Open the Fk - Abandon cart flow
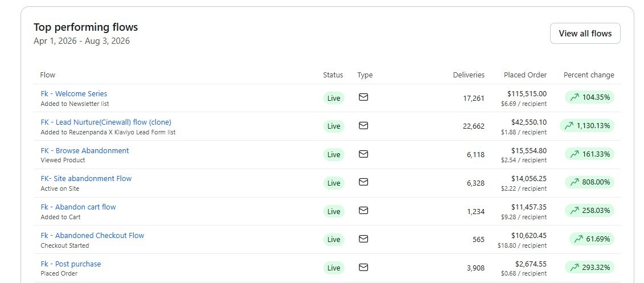The width and height of the screenshot is (644, 283). tap(79, 207)
